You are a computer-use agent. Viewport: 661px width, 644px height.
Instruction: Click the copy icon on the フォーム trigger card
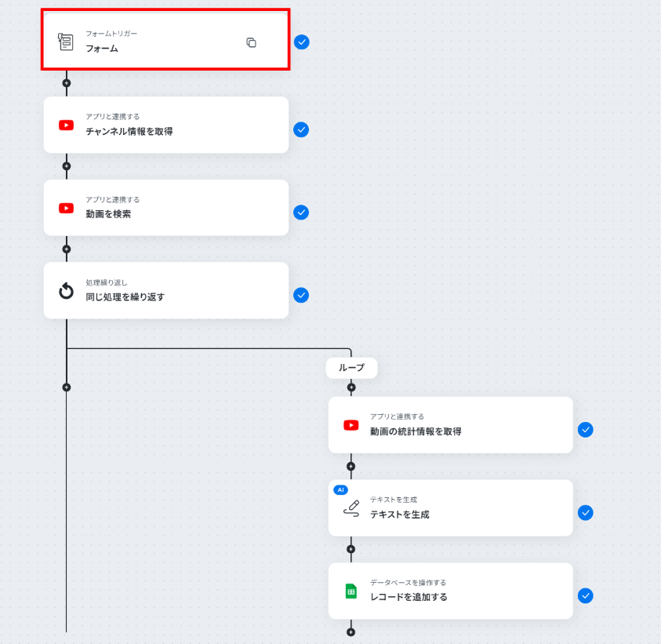tap(251, 42)
